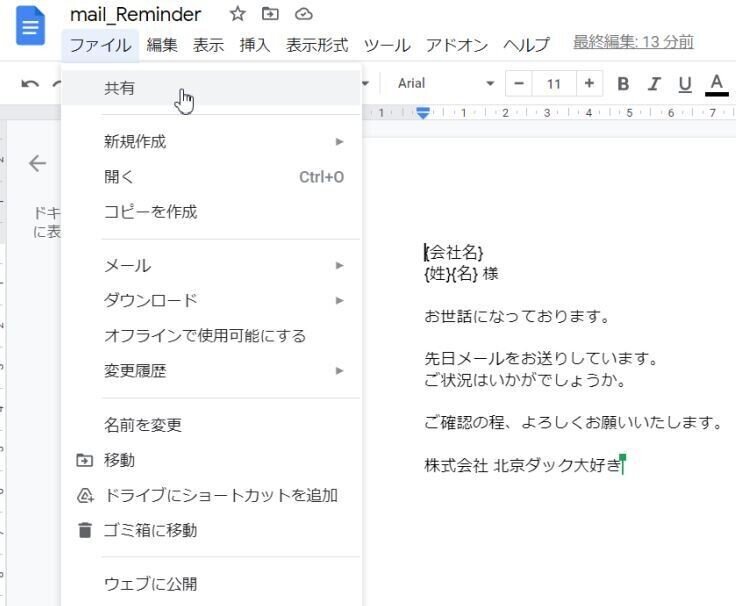Check the cloud save status icon

(304, 14)
